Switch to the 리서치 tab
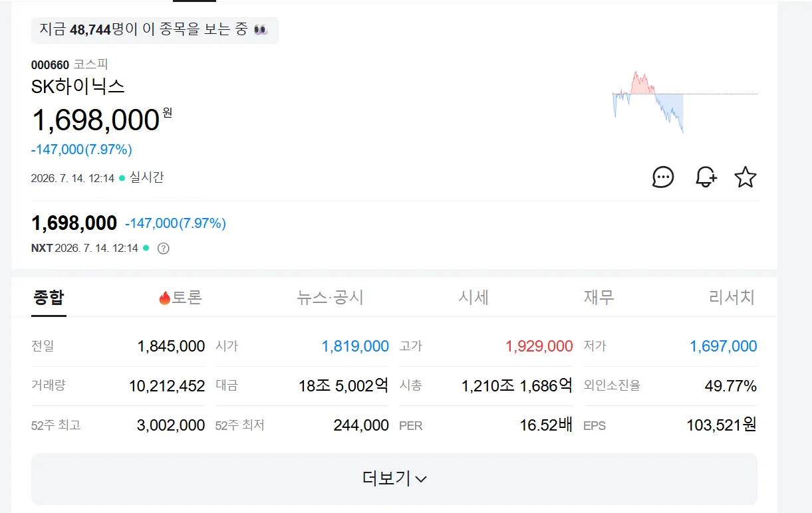The width and height of the screenshot is (812, 513). tap(732, 297)
